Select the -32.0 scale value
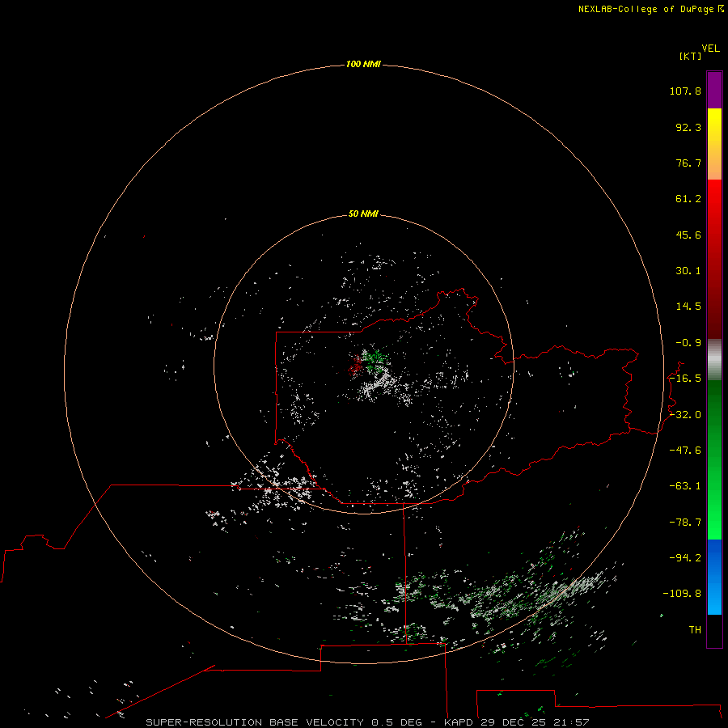Screen dimensions: 728x728 pos(685,415)
